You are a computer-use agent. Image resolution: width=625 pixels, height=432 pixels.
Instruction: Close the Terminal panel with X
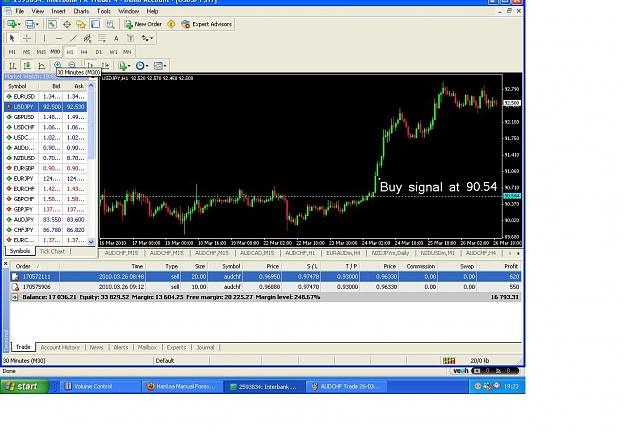(x=6, y=263)
